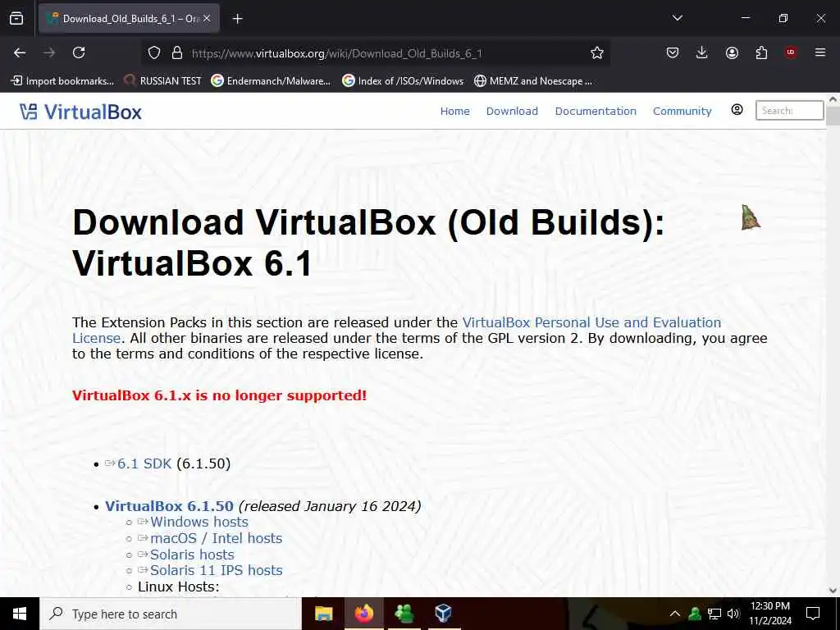The height and width of the screenshot is (630, 840).
Task: Open the Windows Start menu
Action: click(20, 614)
